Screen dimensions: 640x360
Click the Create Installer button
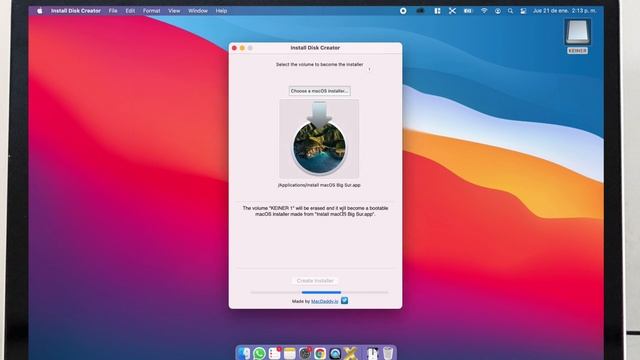(315, 281)
